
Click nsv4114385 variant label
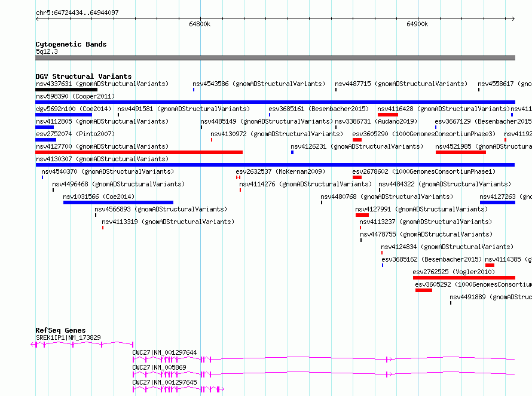(508, 259)
